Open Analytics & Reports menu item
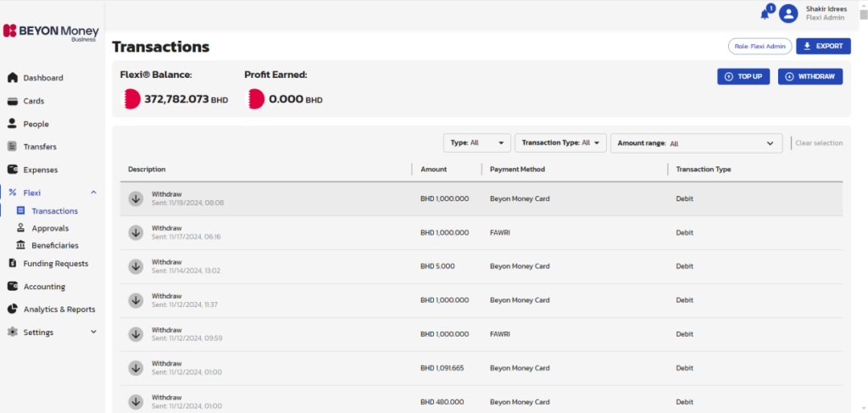Image resolution: width=868 pixels, height=413 pixels. 59,310
